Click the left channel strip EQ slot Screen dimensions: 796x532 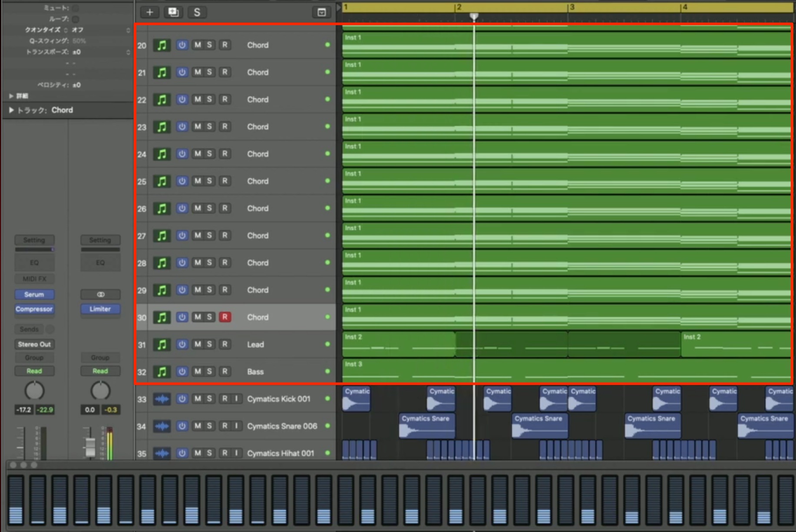34,263
